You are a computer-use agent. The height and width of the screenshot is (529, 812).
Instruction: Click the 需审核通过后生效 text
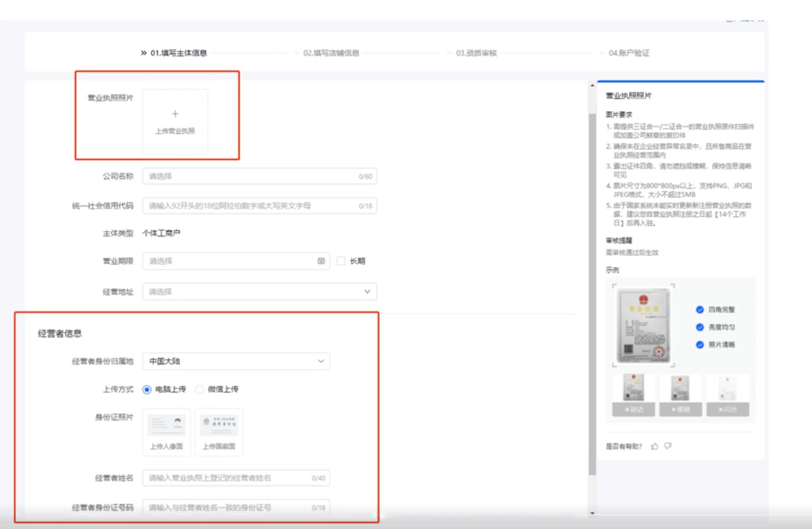click(x=632, y=252)
